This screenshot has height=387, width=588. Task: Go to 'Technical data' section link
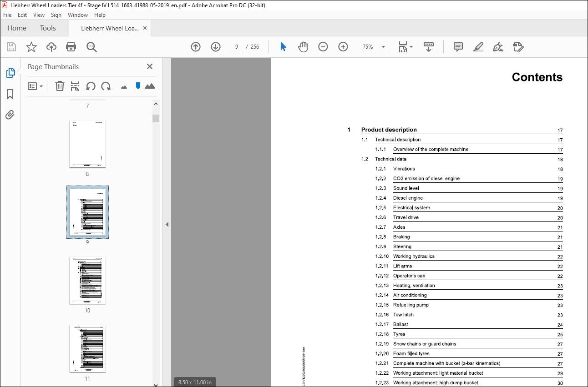pyautogui.click(x=391, y=159)
